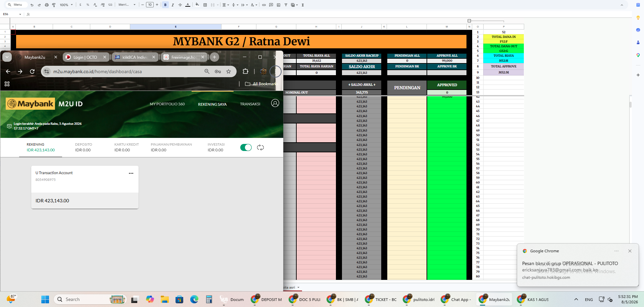Open the saved passwords key icon
This screenshot has width=644, height=307.
click(x=218, y=71)
